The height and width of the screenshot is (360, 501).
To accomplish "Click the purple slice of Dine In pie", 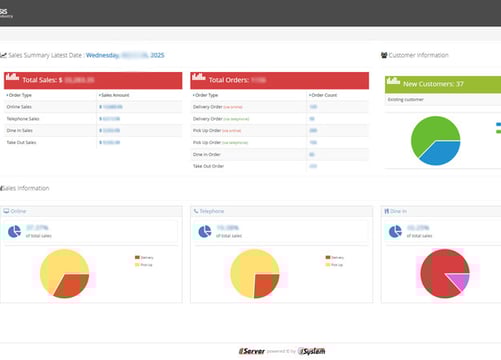I will pyautogui.click(x=459, y=281).
